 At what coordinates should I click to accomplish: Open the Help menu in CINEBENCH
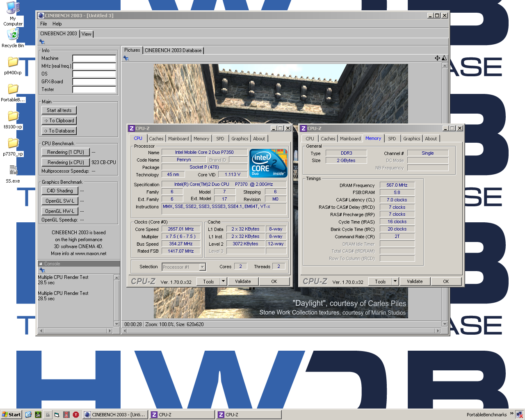tap(57, 24)
